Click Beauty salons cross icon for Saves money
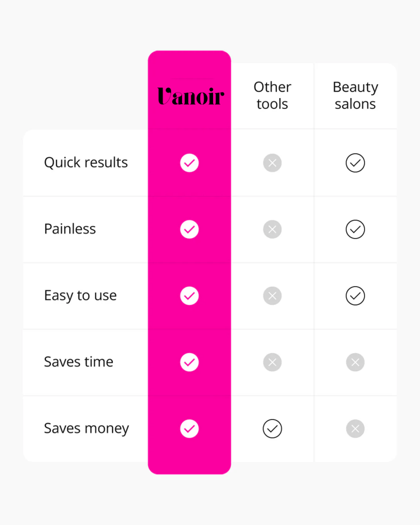Image resolution: width=420 pixels, height=525 pixels. (x=355, y=429)
